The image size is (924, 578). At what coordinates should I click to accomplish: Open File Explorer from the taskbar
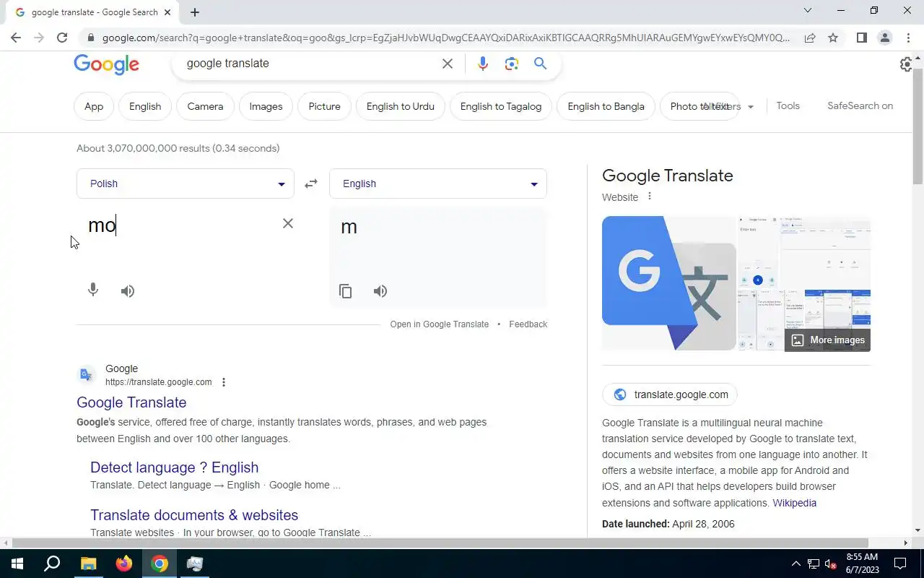pyautogui.click(x=88, y=564)
